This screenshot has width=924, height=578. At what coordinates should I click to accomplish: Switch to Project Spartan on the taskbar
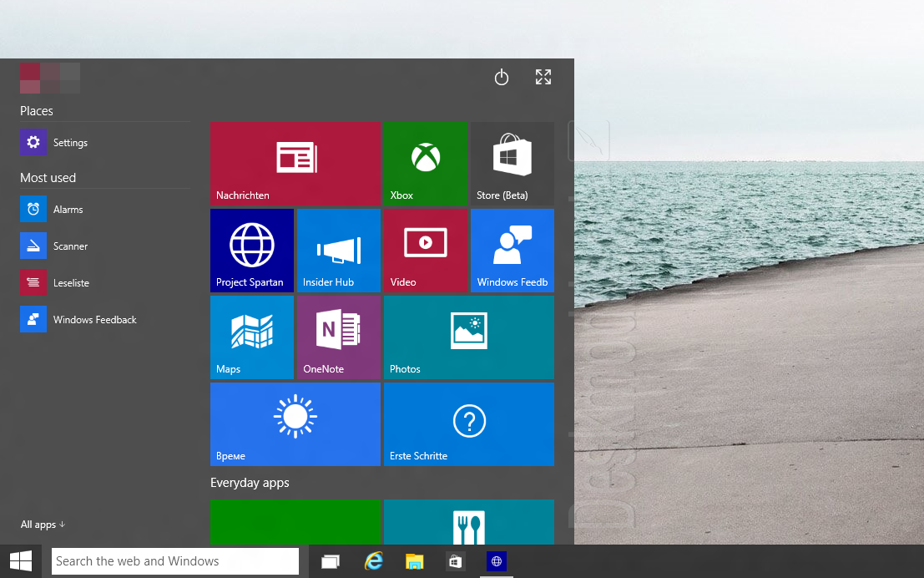coord(497,561)
